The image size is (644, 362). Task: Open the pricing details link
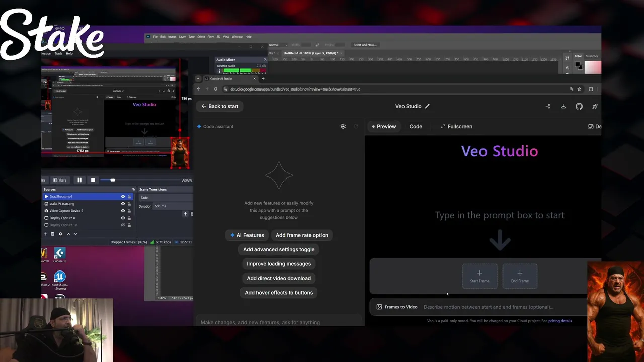(560, 321)
